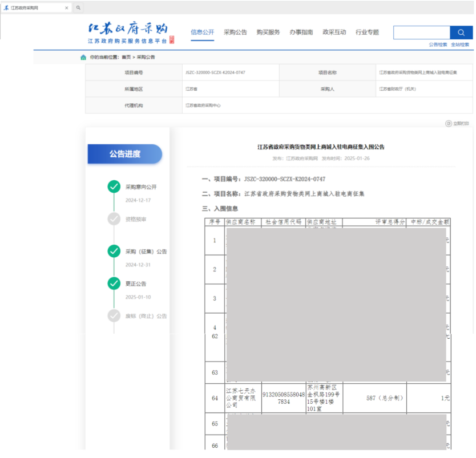Close the 江苏政府采购网 browser tab
The width and height of the screenshot is (476, 458).
coord(66,8)
